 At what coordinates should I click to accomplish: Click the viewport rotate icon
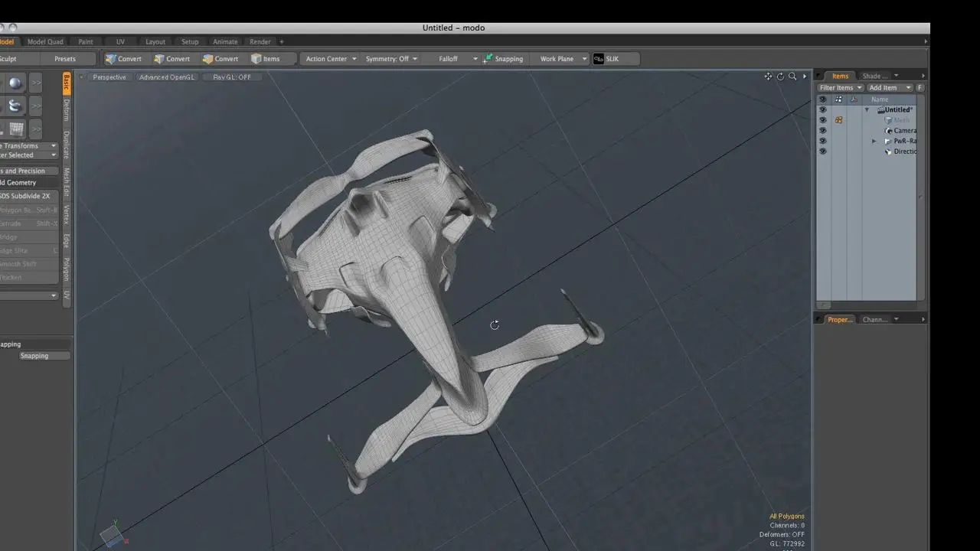[x=780, y=77]
